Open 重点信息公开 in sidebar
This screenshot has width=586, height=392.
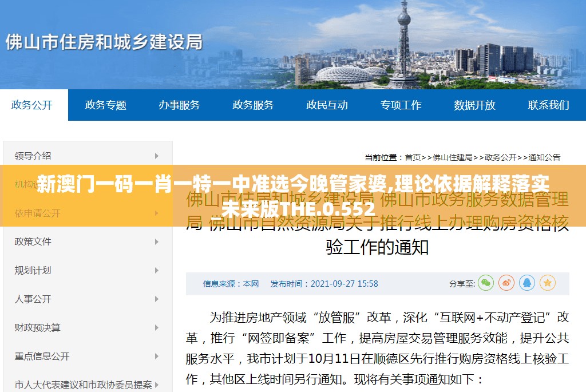tap(42, 356)
